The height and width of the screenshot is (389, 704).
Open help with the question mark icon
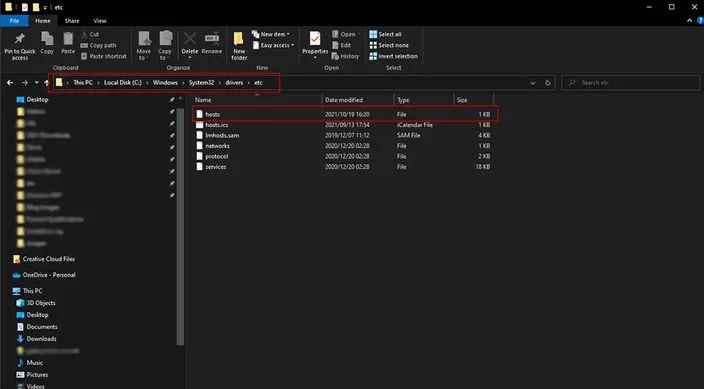click(700, 21)
